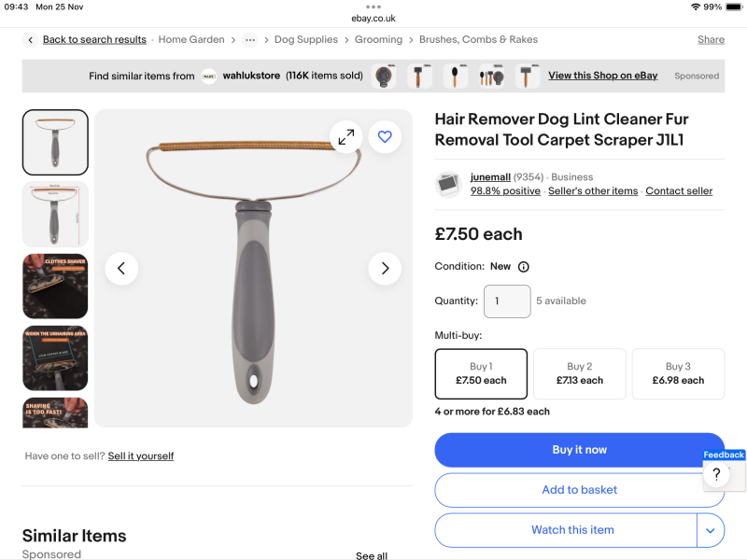Expand the product photo to fullscreen

345,136
